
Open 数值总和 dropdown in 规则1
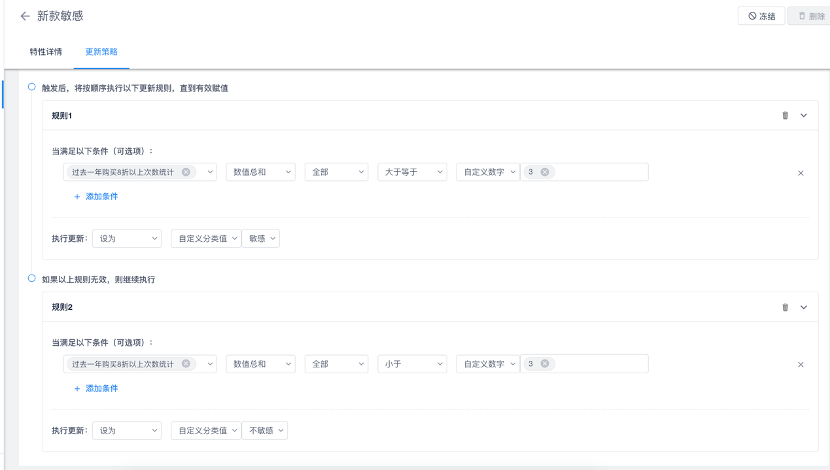pos(260,172)
